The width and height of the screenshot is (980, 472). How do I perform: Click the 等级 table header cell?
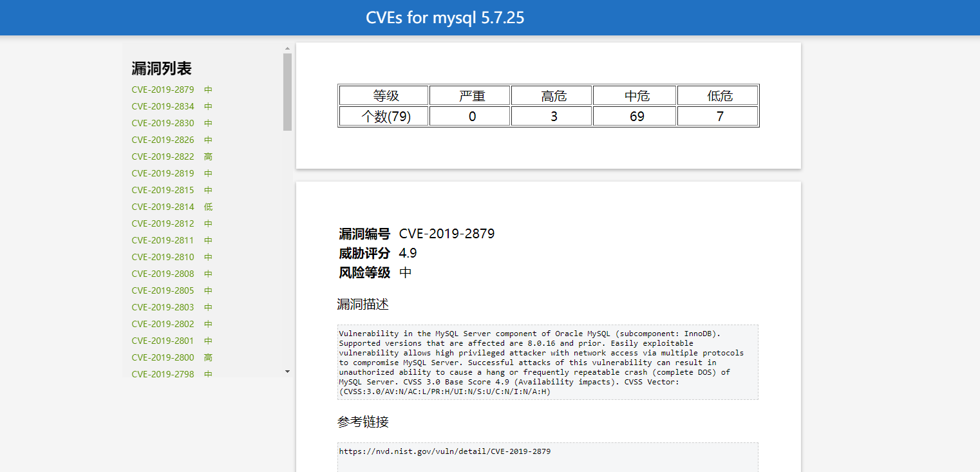pyautogui.click(x=384, y=95)
